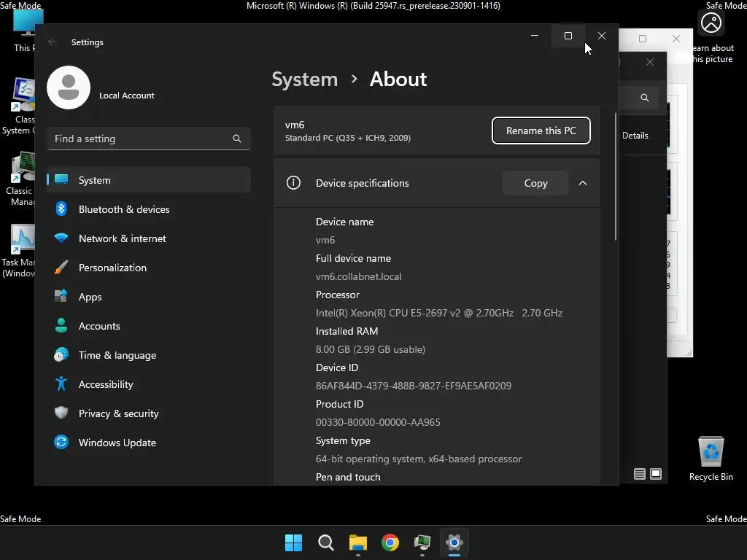Image resolution: width=747 pixels, height=560 pixels.
Task: Maximize the Settings window
Action: click(568, 36)
